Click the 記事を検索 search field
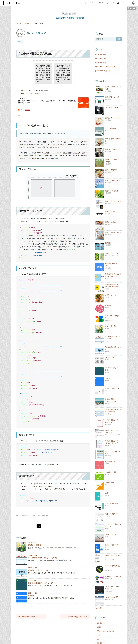This screenshot has width=138, height=644. coord(106,39)
